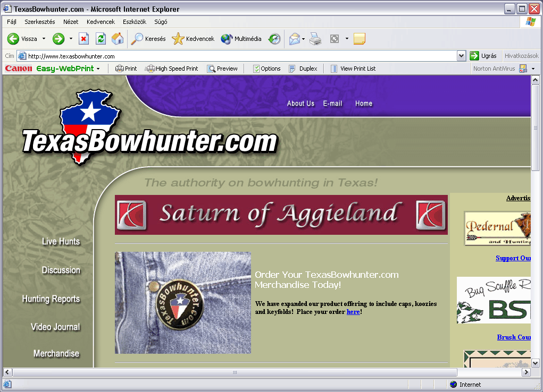Click the horizontal scrollbar thumb
Viewport: 543px width, 392px height.
pos(235,372)
